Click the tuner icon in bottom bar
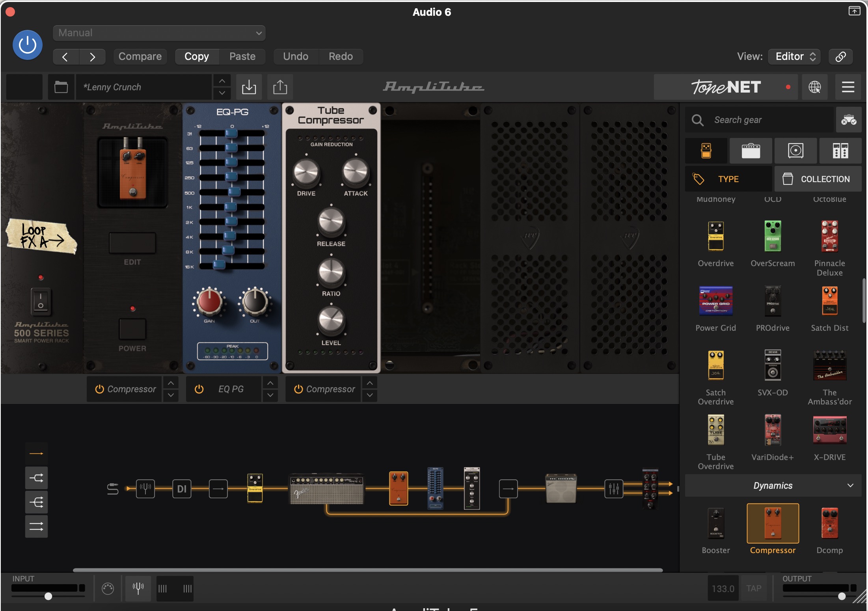The height and width of the screenshot is (611, 868). coord(138,589)
